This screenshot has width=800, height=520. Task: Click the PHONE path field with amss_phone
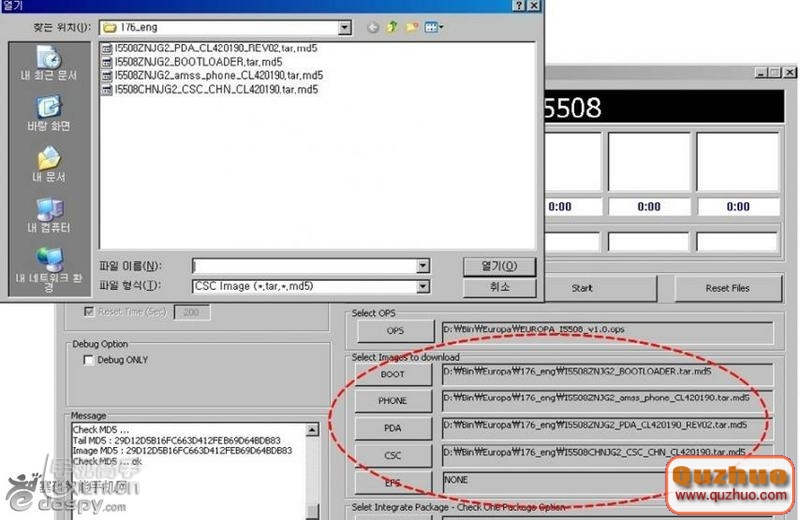[x=607, y=401]
